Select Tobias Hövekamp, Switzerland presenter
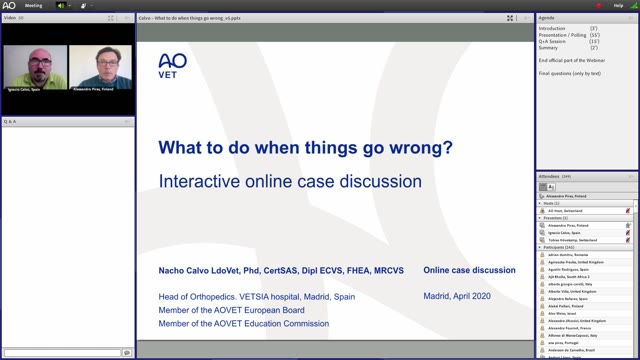 (x=572, y=240)
